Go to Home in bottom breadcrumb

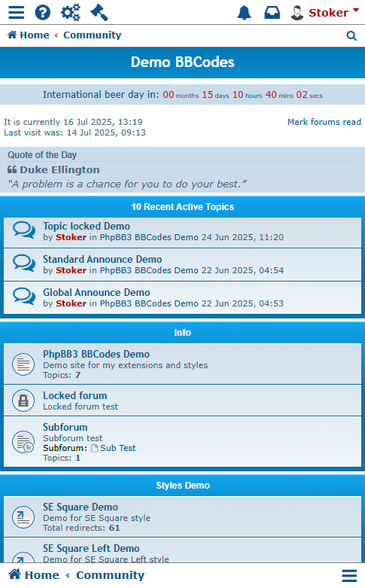point(34,575)
